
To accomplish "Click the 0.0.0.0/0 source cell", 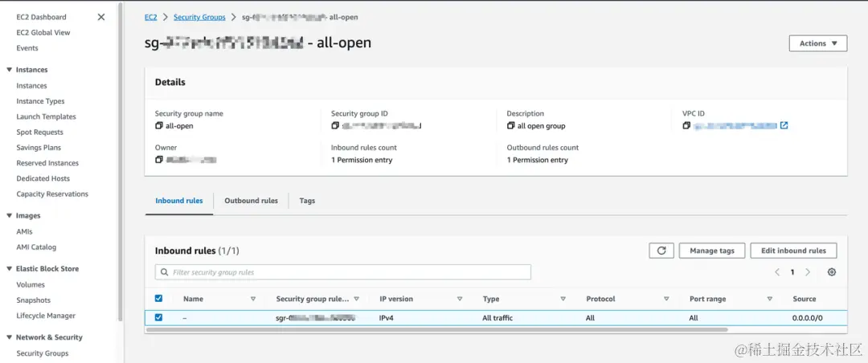I will [808, 318].
